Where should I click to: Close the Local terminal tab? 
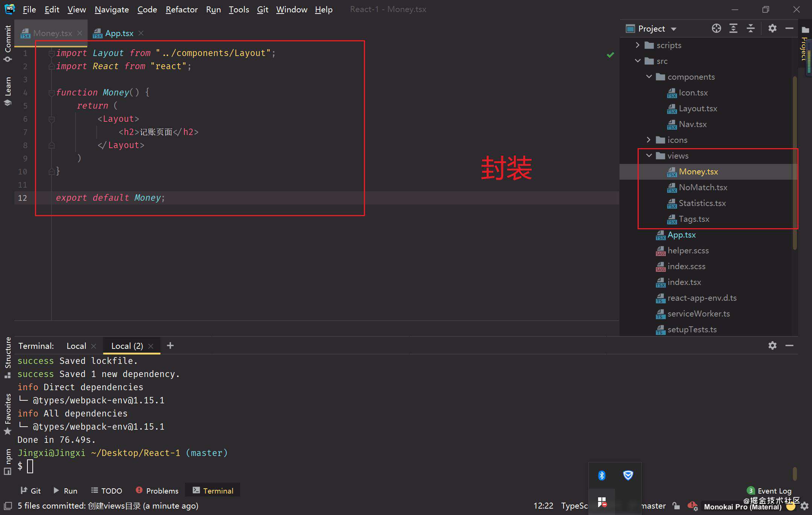coord(94,346)
